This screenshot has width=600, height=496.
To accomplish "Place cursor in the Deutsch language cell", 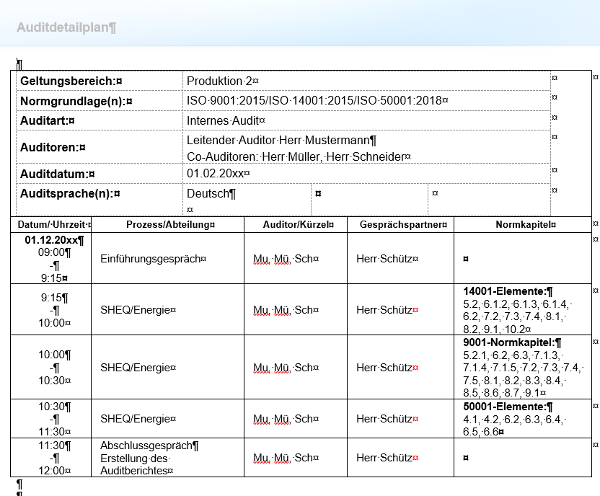I will 211,194.
